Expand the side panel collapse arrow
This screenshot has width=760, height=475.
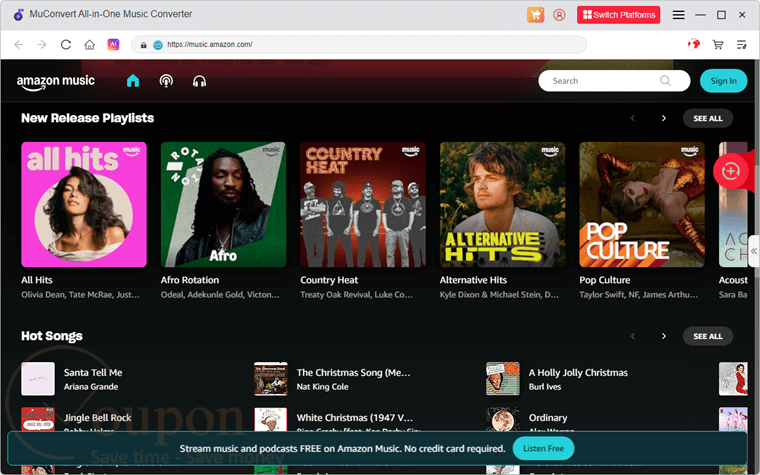click(754, 251)
